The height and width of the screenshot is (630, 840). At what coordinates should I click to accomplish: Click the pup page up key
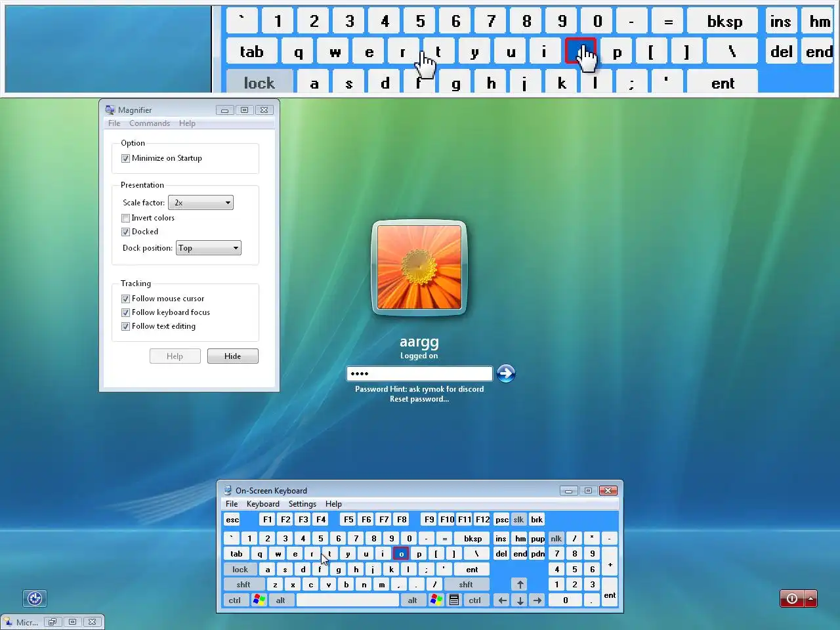tap(537, 538)
